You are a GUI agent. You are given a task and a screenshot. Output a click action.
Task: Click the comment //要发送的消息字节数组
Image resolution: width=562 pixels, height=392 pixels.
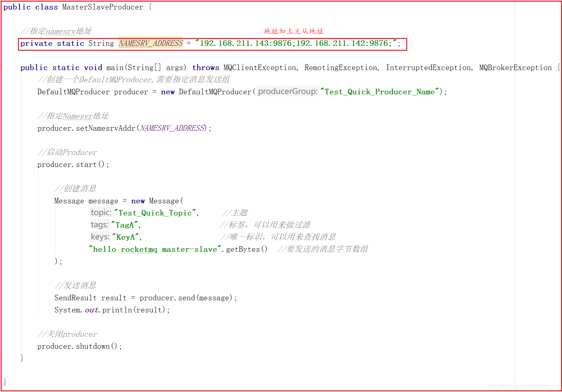click(323, 249)
